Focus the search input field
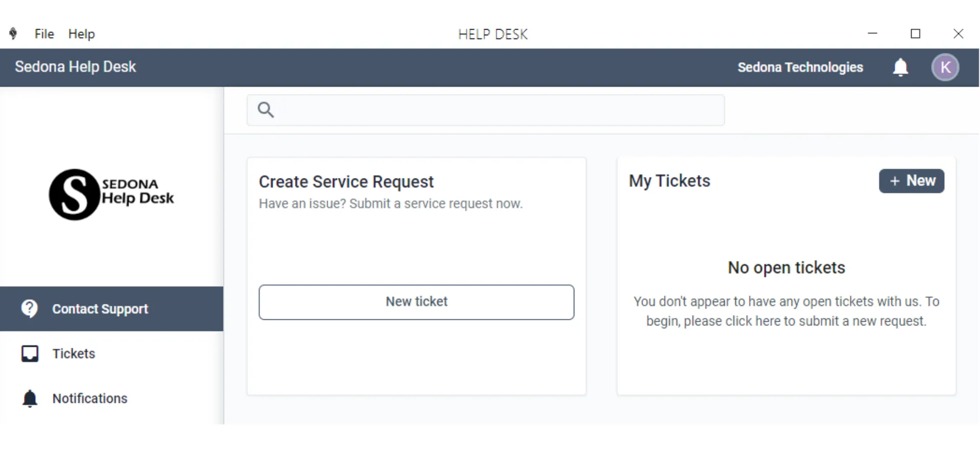The height and width of the screenshot is (459, 980). pos(485,110)
